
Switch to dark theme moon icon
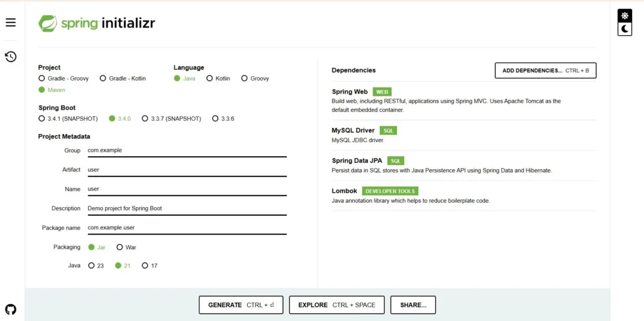tap(625, 29)
